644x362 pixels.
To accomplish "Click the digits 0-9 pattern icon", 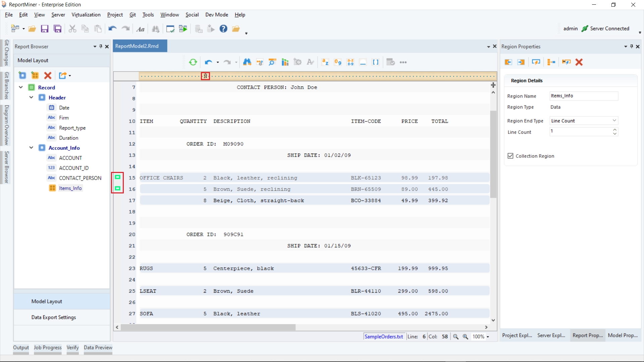I will (338, 62).
